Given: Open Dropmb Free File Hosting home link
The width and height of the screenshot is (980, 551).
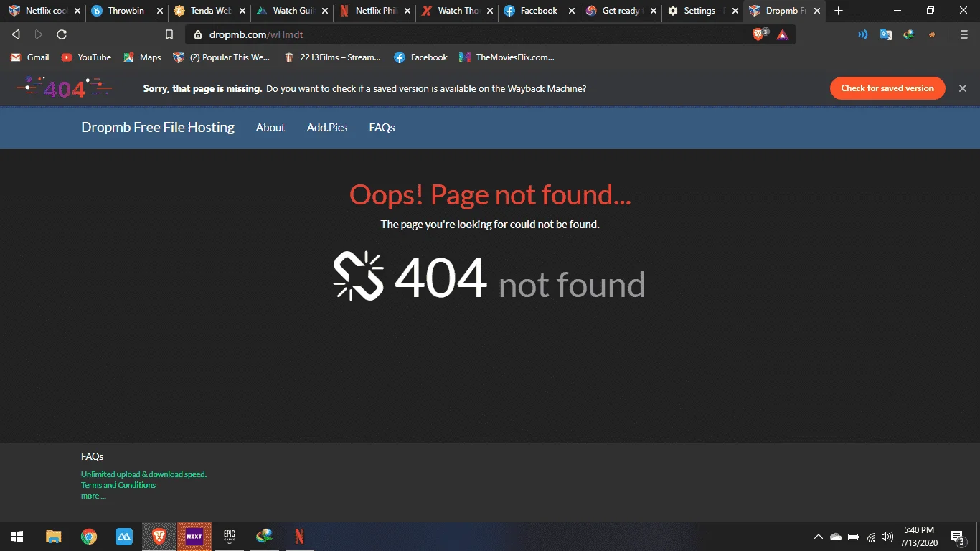Looking at the screenshot, I should 158,127.
